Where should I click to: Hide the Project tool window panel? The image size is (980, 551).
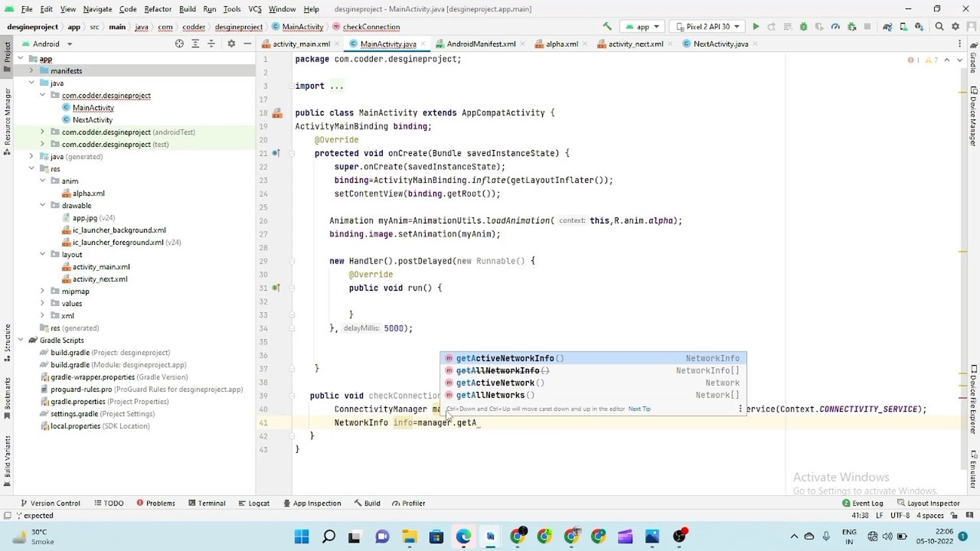247,44
